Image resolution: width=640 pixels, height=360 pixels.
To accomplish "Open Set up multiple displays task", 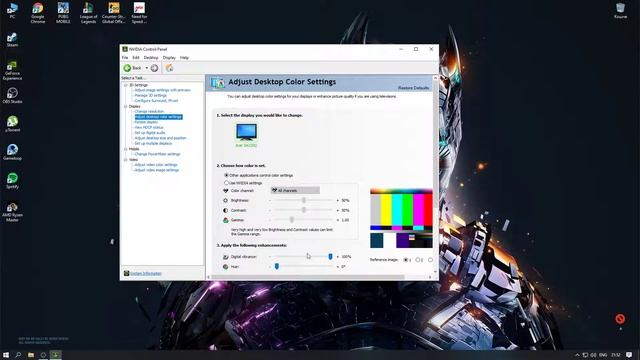I will tap(153, 143).
